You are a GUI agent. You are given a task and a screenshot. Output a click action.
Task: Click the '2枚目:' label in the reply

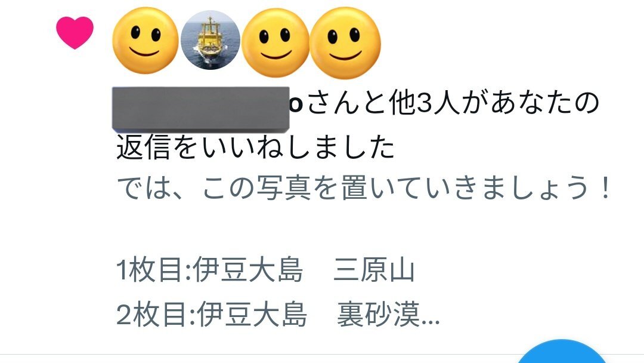[156, 315]
